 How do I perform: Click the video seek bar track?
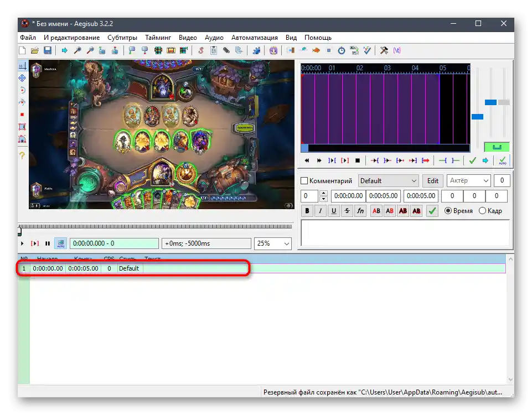155,226
